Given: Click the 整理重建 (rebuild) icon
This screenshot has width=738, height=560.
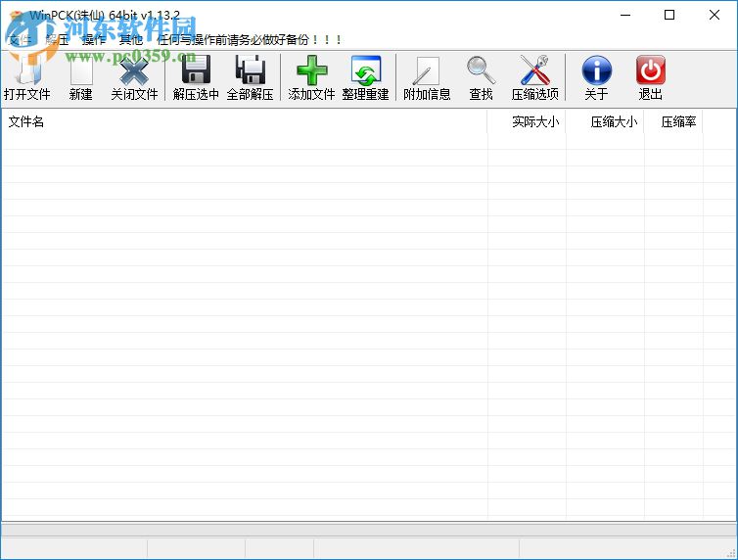Looking at the screenshot, I should [366, 70].
